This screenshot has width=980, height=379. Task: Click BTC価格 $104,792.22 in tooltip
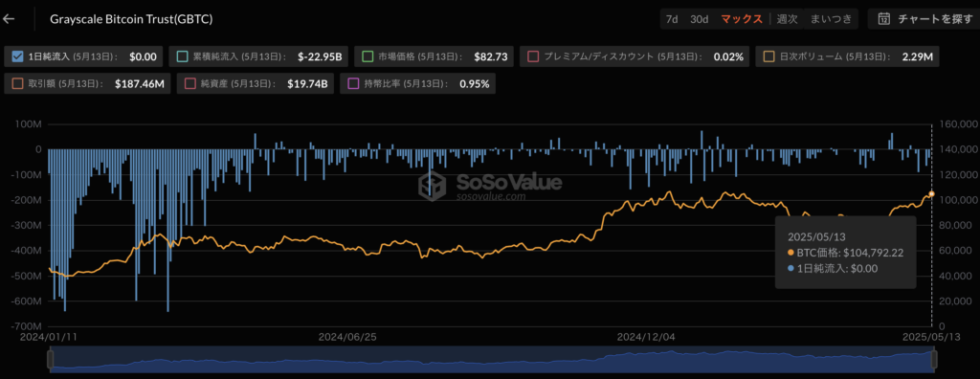click(846, 253)
